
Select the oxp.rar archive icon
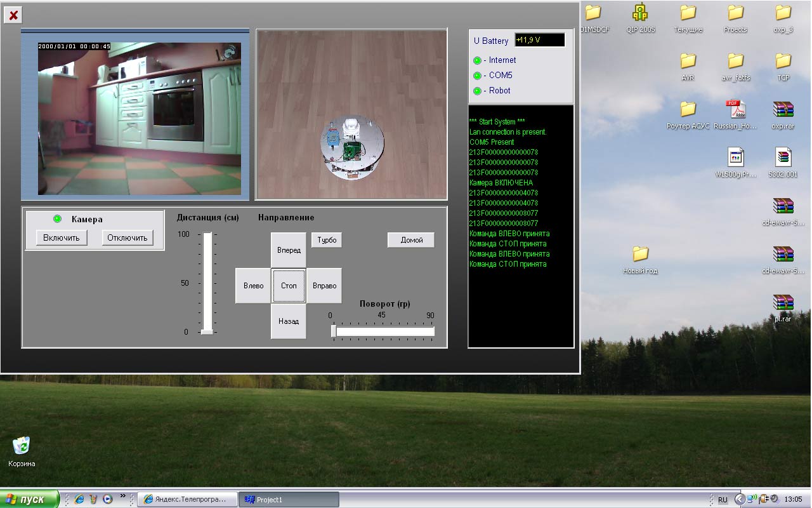pos(783,110)
